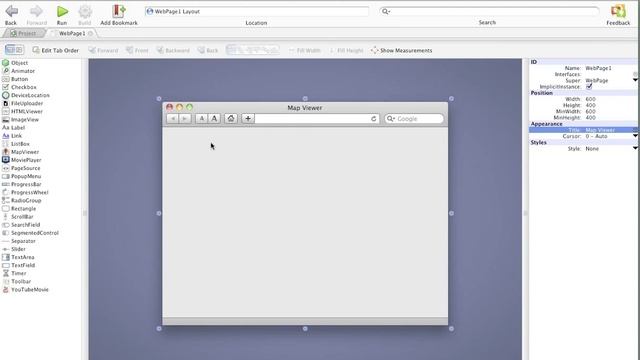
Task: Click the Map Viewer window title bar
Action: (305, 108)
